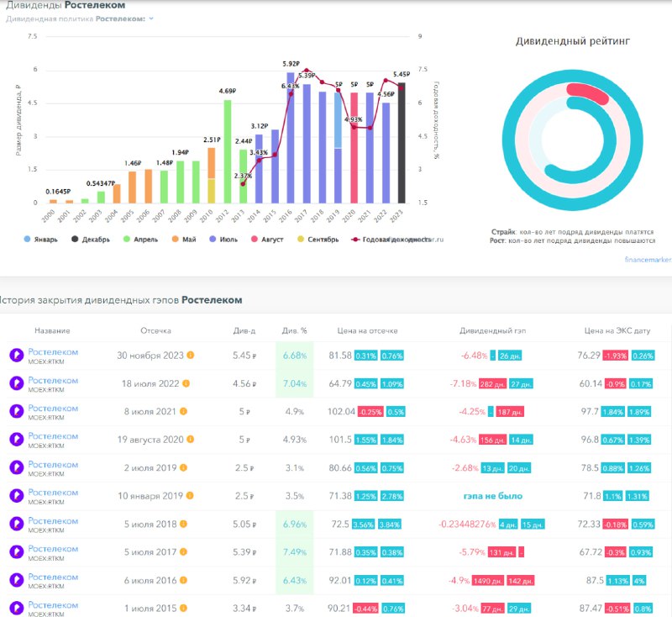The image size is (672, 617).
Task: Click red segment of dividend rating ring
Action: click(x=587, y=94)
